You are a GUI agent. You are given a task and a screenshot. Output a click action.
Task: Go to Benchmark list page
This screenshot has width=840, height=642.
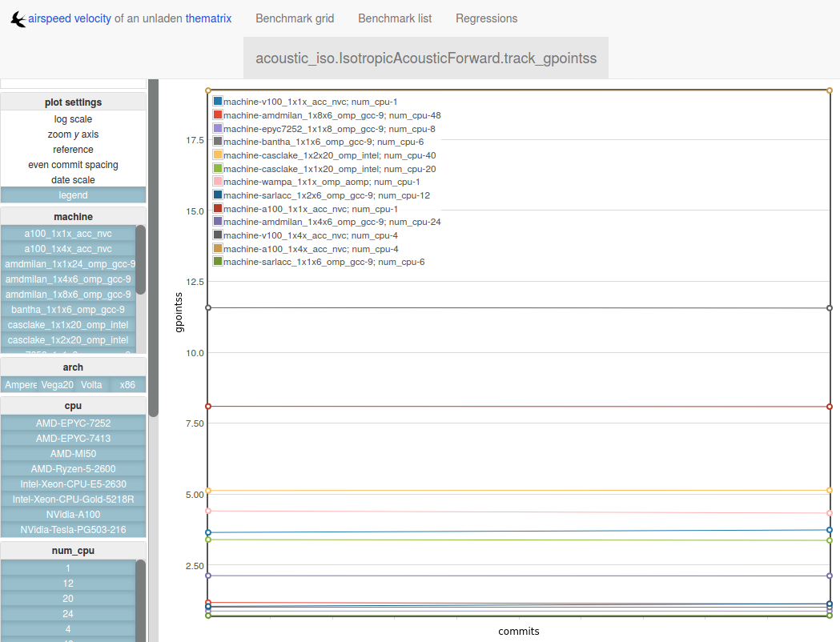click(x=395, y=18)
